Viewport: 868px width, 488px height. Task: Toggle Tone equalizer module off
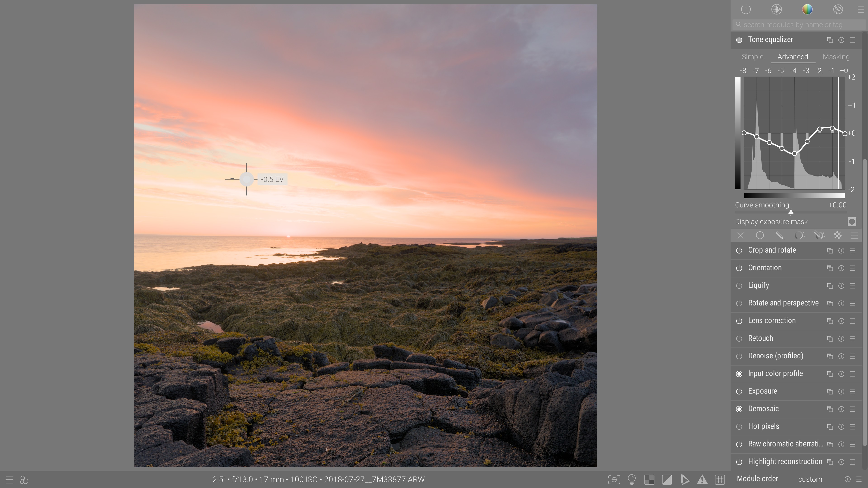tap(739, 40)
